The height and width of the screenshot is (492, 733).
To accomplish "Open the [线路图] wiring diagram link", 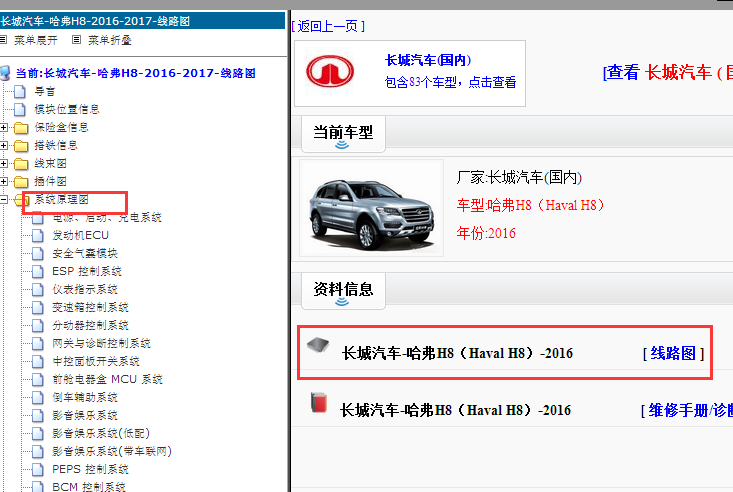I will 673,353.
